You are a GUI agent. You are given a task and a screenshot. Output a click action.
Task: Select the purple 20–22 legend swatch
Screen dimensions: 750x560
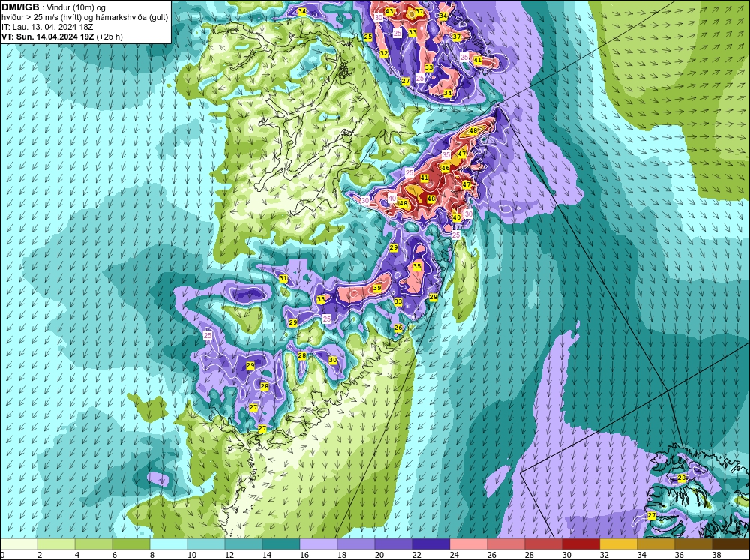pyautogui.click(x=394, y=544)
